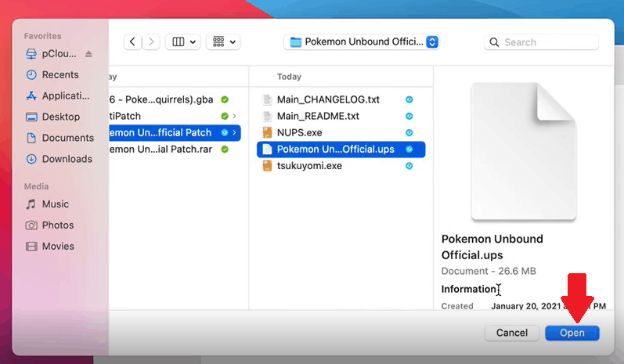Click the file preview thumbnail
This screenshot has height=364, width=624.
524,151
